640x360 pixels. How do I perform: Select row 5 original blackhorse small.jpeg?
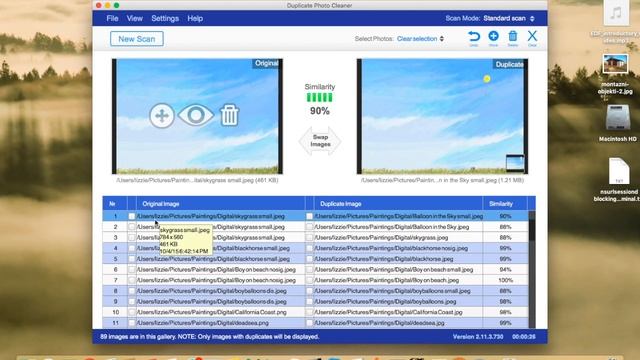213,259
